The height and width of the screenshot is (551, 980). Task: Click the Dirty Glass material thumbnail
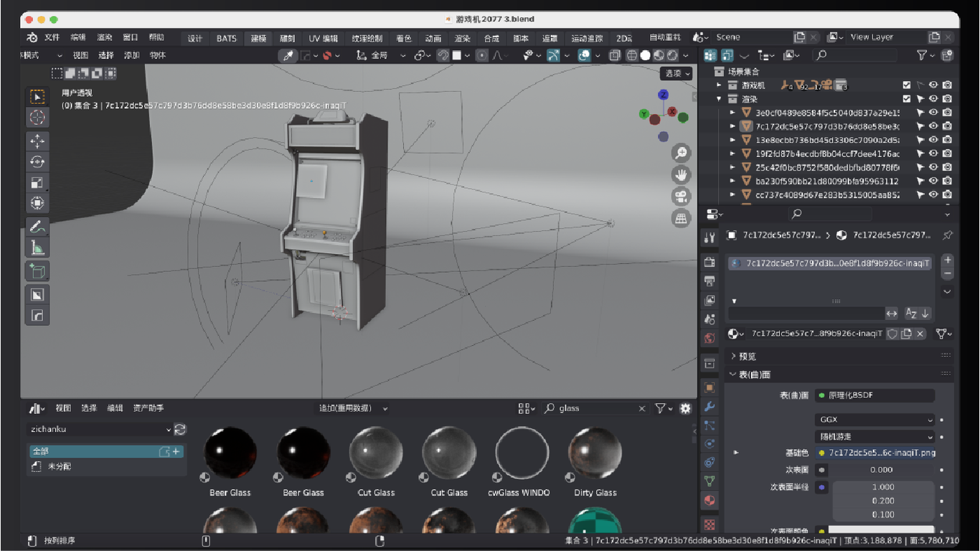(595, 453)
